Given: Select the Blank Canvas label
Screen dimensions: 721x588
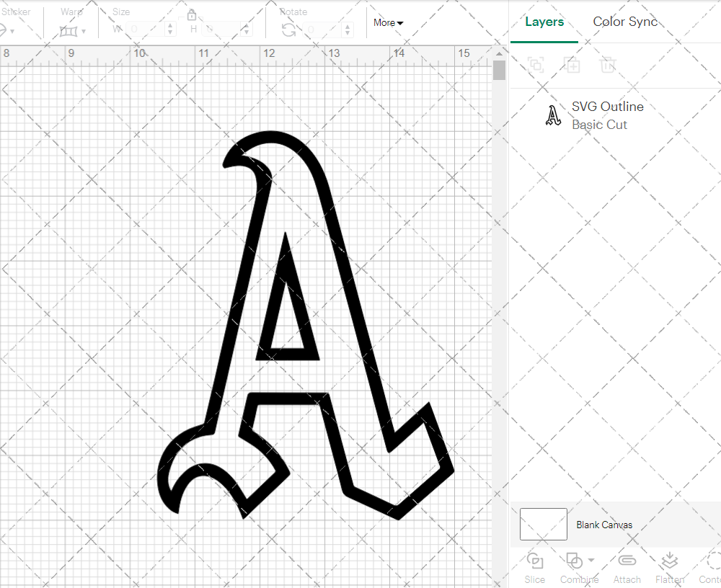Looking at the screenshot, I should point(604,525).
